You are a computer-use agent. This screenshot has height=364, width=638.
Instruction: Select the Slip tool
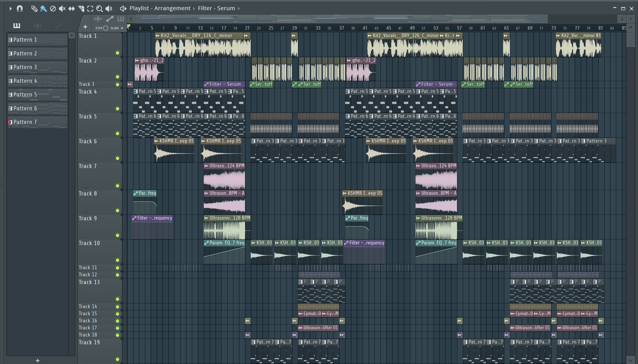tap(72, 8)
